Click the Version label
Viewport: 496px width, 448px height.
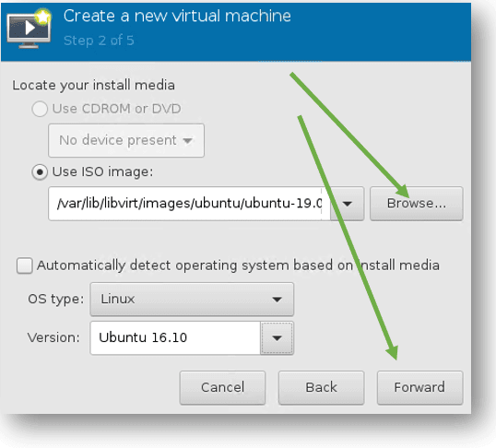53,338
